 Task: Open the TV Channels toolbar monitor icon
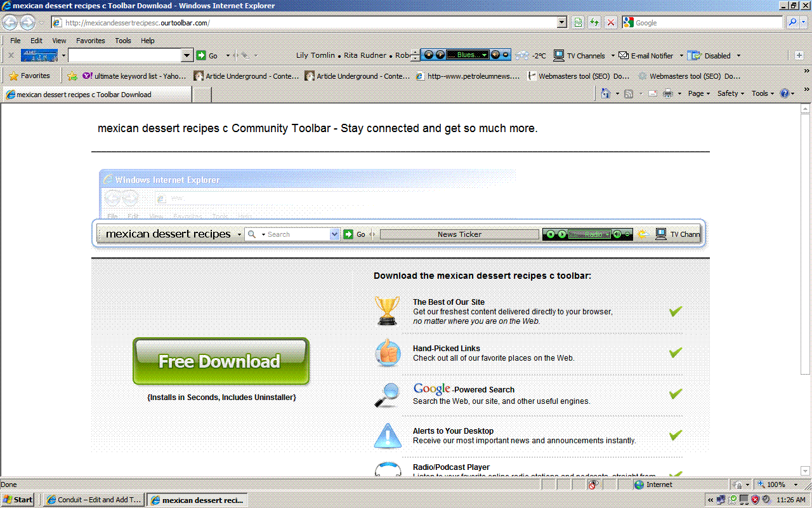pyautogui.click(x=559, y=56)
